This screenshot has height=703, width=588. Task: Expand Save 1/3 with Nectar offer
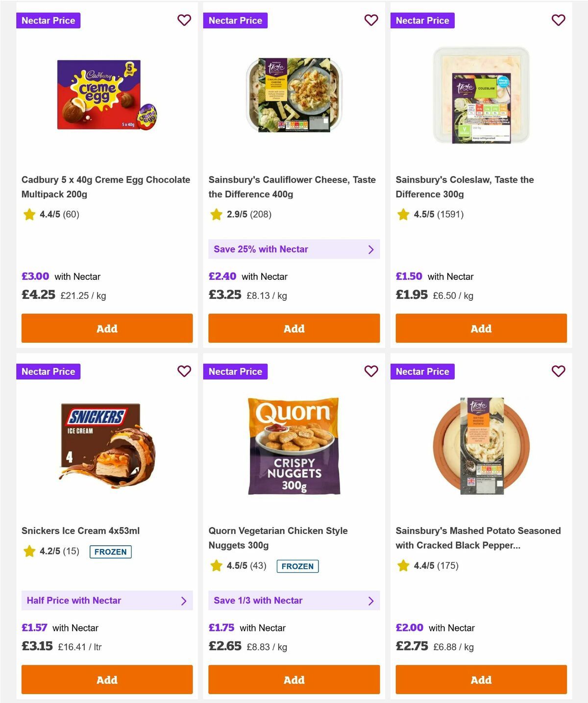[x=294, y=600]
